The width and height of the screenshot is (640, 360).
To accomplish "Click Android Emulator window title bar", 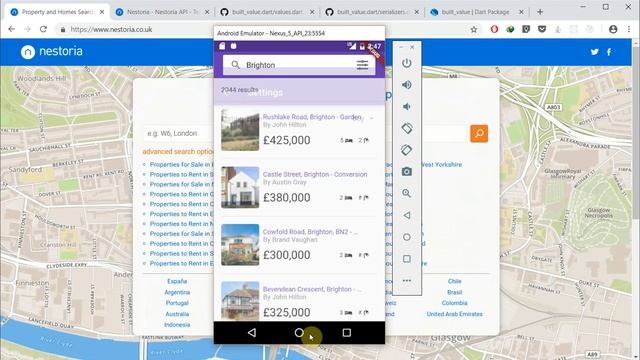I will click(x=299, y=33).
